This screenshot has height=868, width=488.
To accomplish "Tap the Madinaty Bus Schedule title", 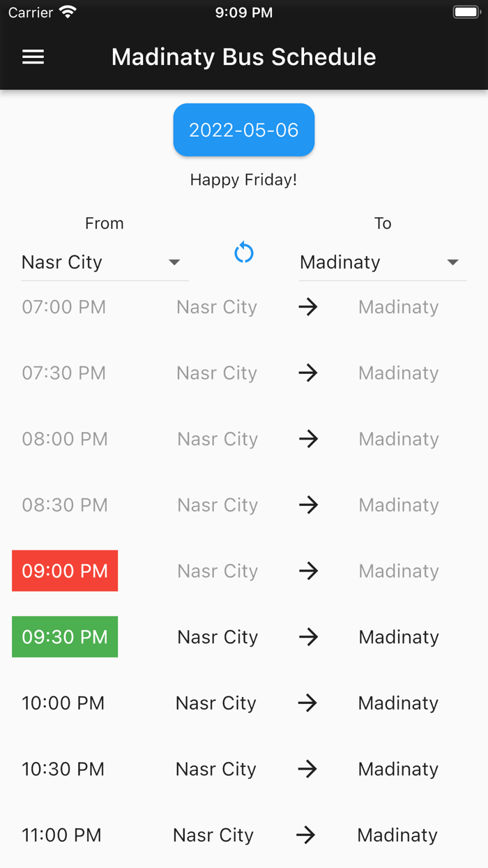I will pos(243,57).
